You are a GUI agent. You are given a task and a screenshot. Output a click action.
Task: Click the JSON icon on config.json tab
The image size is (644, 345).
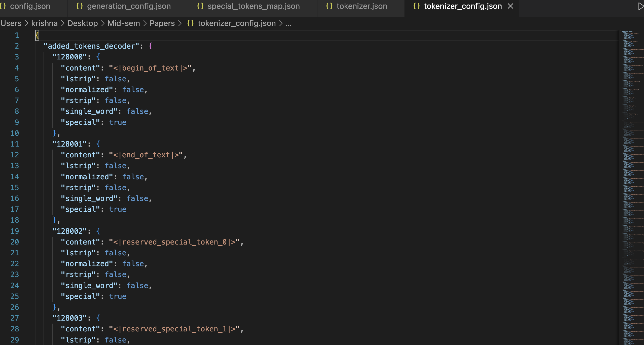click(x=4, y=6)
